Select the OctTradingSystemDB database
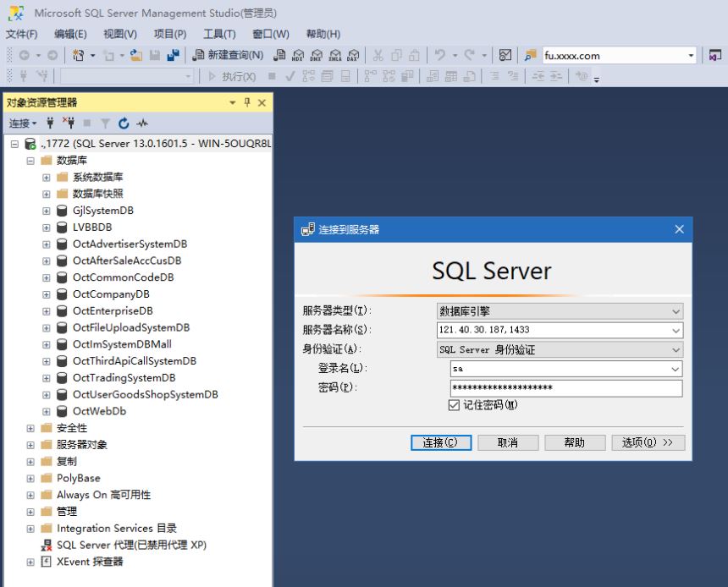Image resolution: width=728 pixels, height=587 pixels. [124, 378]
